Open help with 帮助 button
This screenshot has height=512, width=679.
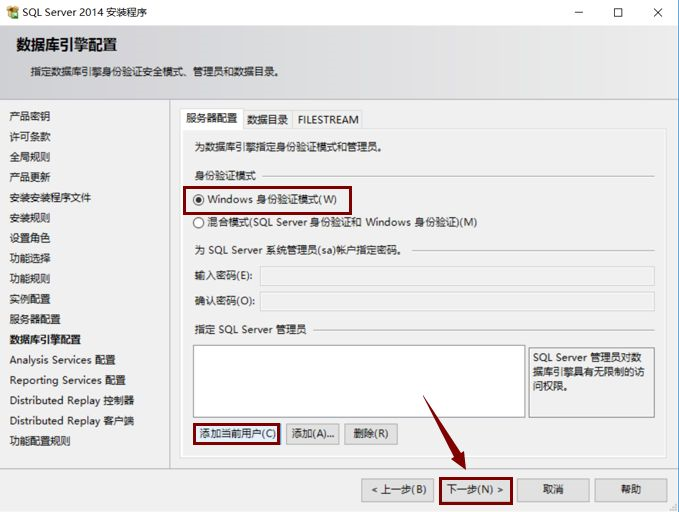tap(630, 490)
